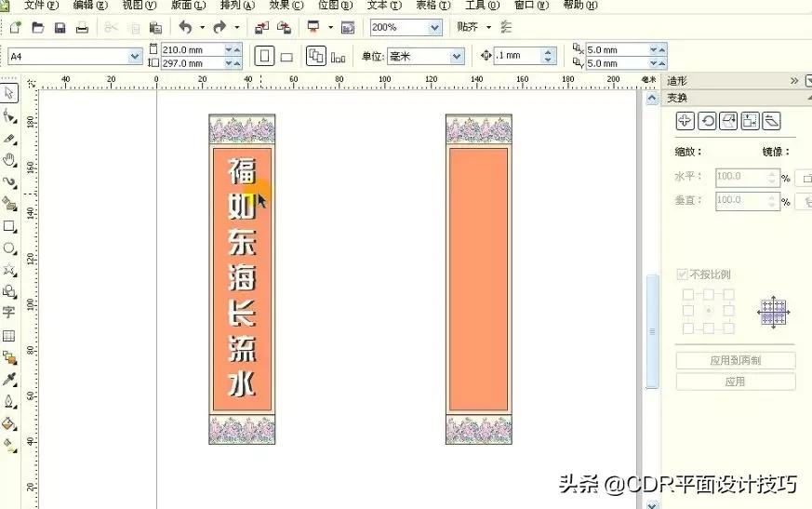The width and height of the screenshot is (812, 509).
Task: Click the Export icon
Action: point(284,28)
